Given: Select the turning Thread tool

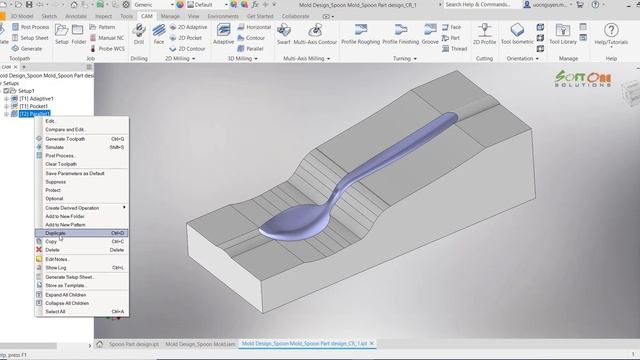Looking at the screenshot, I should (x=454, y=49).
